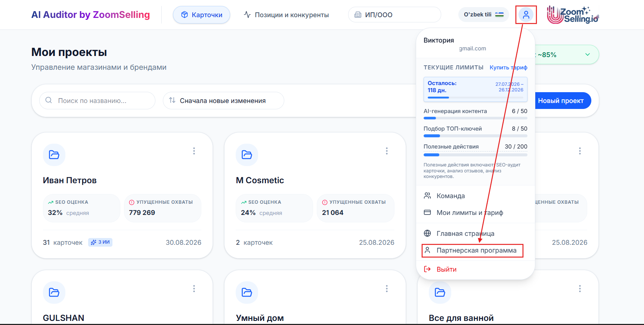Open the GULSHAN project title
The width and height of the screenshot is (644, 325).
[x=64, y=318]
